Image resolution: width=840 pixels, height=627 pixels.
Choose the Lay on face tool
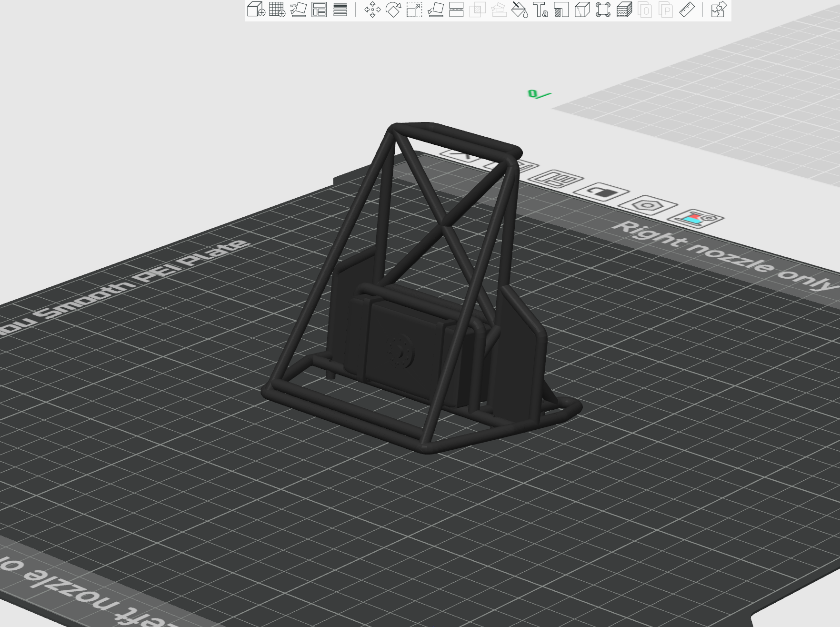(435, 10)
